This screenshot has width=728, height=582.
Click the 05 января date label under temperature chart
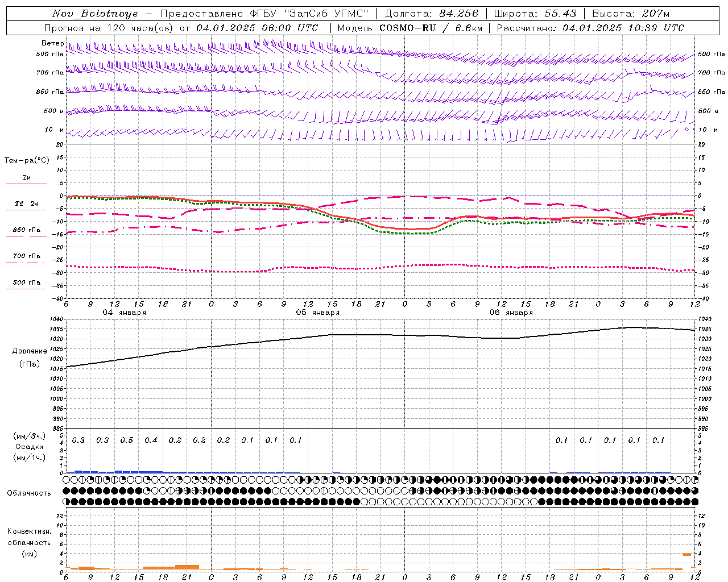tap(317, 313)
